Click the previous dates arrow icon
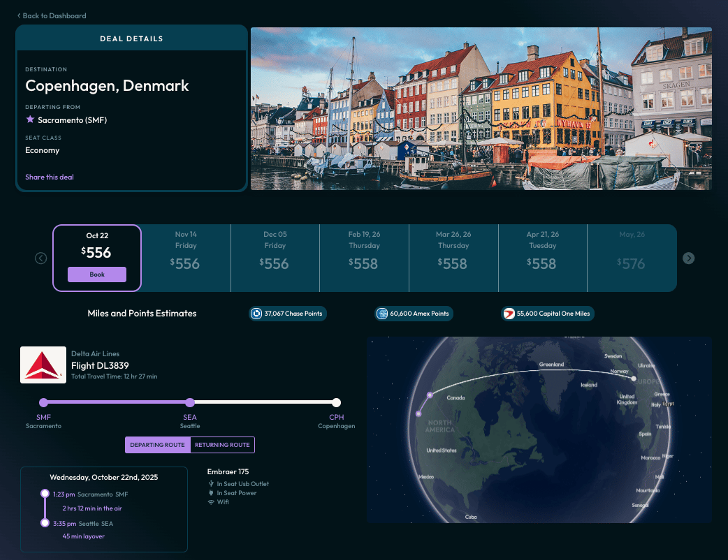728x560 pixels. 41,258
